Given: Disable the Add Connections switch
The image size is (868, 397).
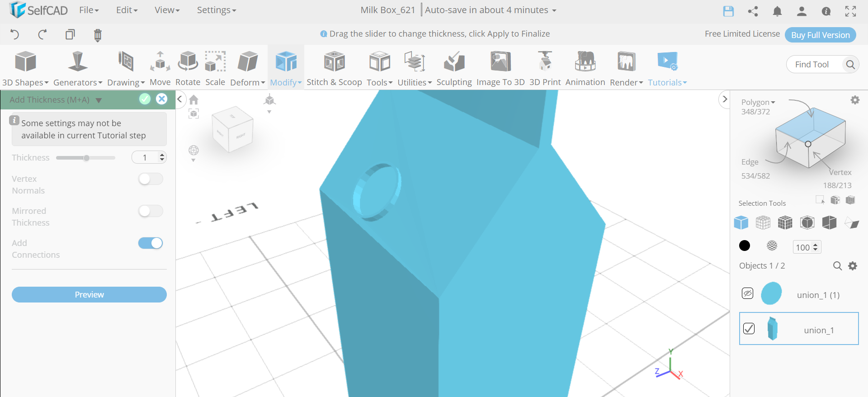Looking at the screenshot, I should (x=151, y=243).
